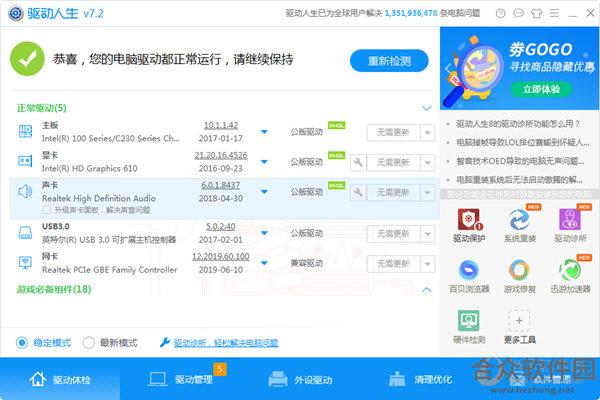Open article about LOL排位赛
The height and width of the screenshot is (400, 600).
[522, 142]
